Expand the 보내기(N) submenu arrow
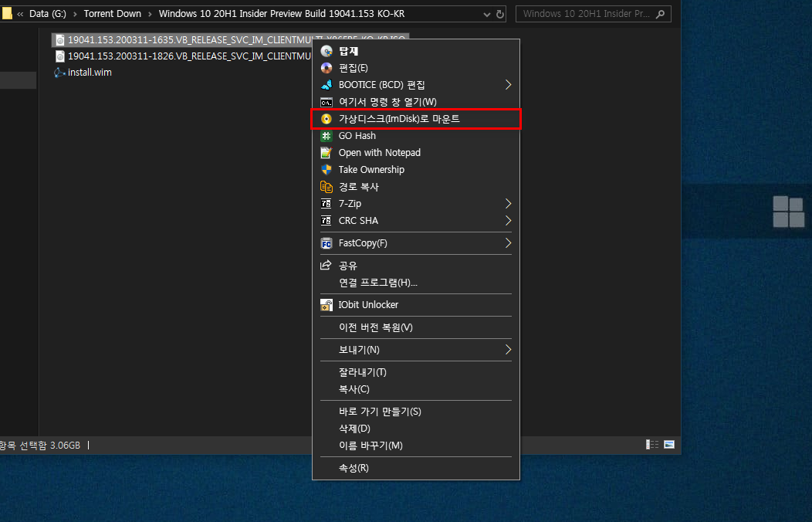 (508, 350)
